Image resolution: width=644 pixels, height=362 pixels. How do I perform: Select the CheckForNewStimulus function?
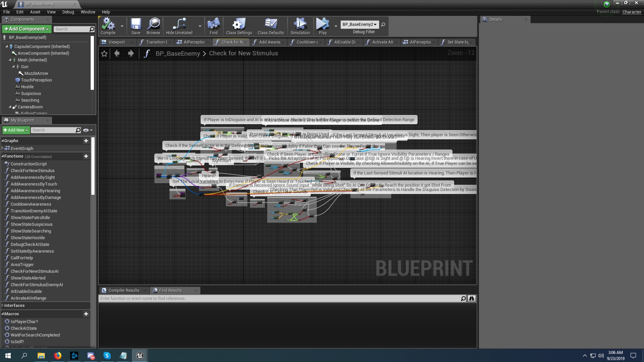pyautogui.click(x=32, y=171)
